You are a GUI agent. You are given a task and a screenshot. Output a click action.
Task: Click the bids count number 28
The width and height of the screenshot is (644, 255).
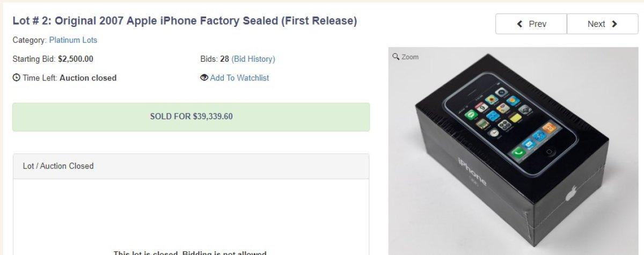224,59
